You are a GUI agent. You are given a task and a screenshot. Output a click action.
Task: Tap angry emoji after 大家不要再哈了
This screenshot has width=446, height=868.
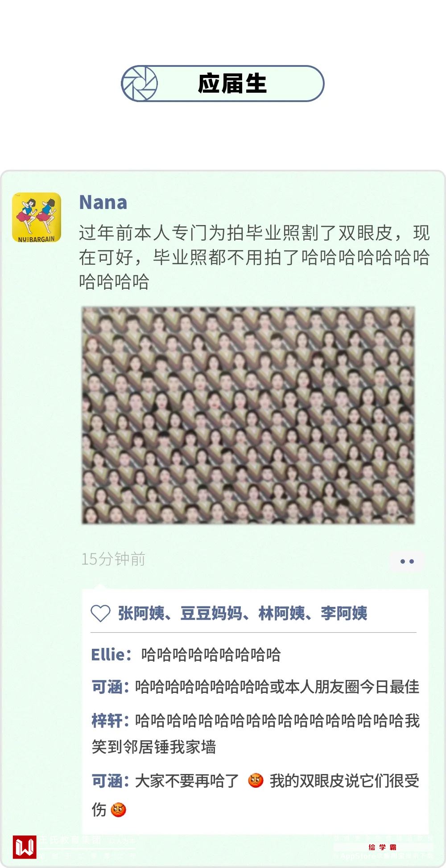[x=256, y=780]
